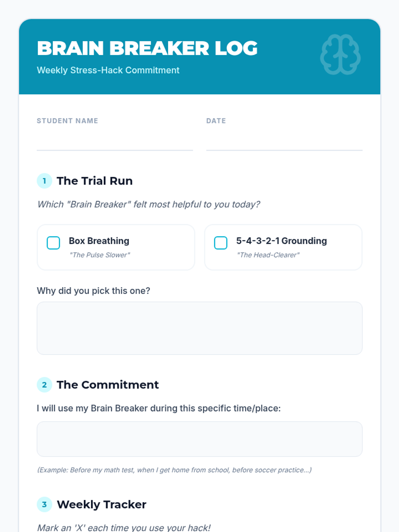Viewport: 399px width, 532px height.
Task: Click the step 1 number badge
Action: coord(44,181)
